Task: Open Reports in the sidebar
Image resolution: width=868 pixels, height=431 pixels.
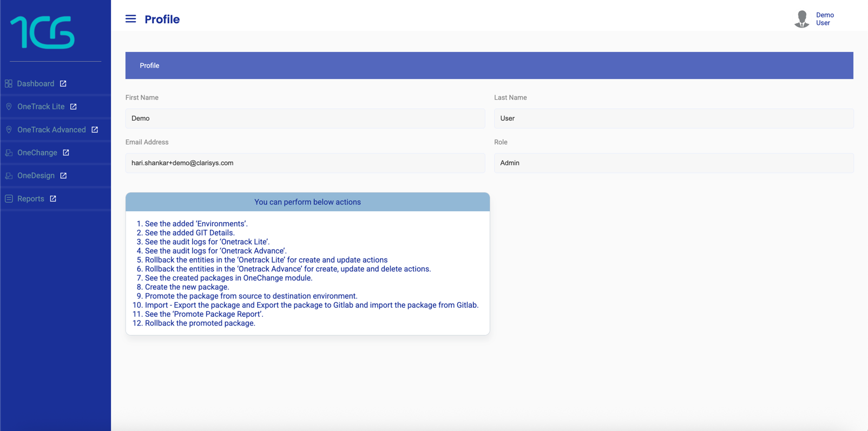Action: 31,199
